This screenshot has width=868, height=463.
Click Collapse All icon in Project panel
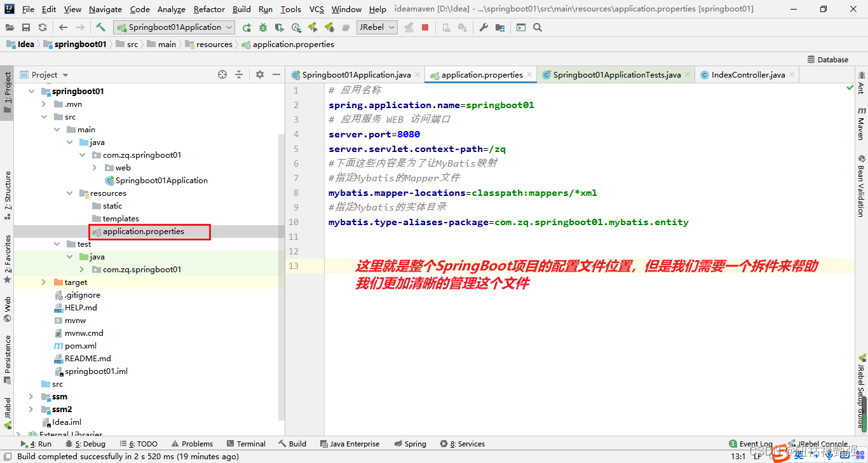(x=239, y=74)
